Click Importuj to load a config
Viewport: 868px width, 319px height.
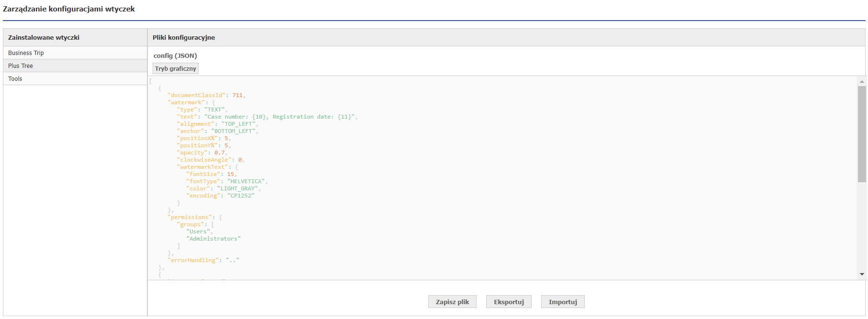[x=563, y=302]
